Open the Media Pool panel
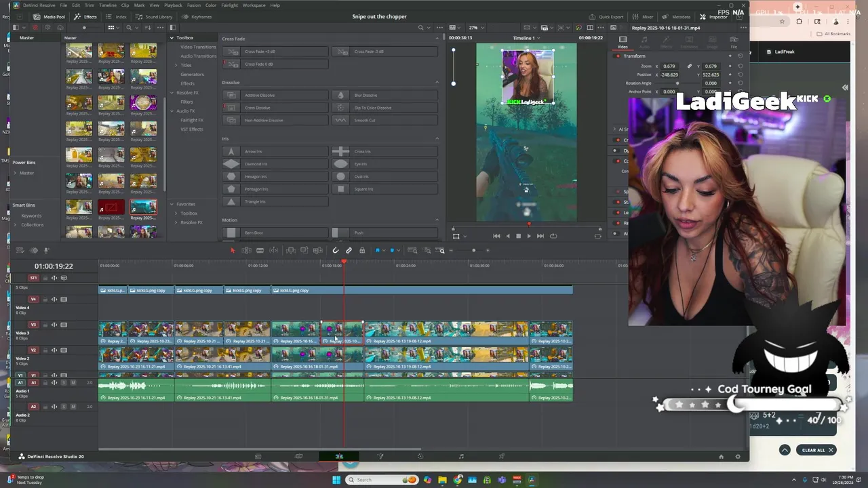Screen dimensions: 868x488 [x=50, y=16]
